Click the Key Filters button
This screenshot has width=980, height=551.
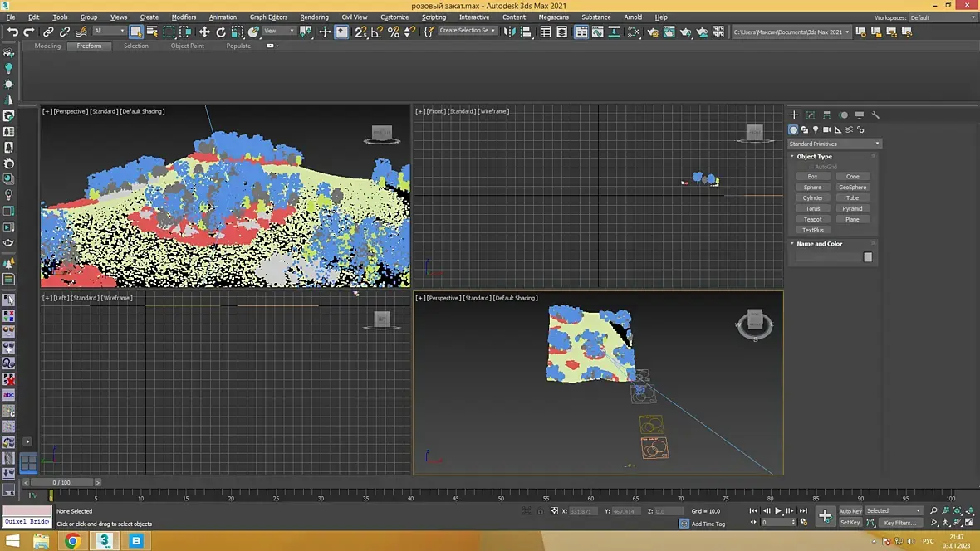[x=899, y=523]
